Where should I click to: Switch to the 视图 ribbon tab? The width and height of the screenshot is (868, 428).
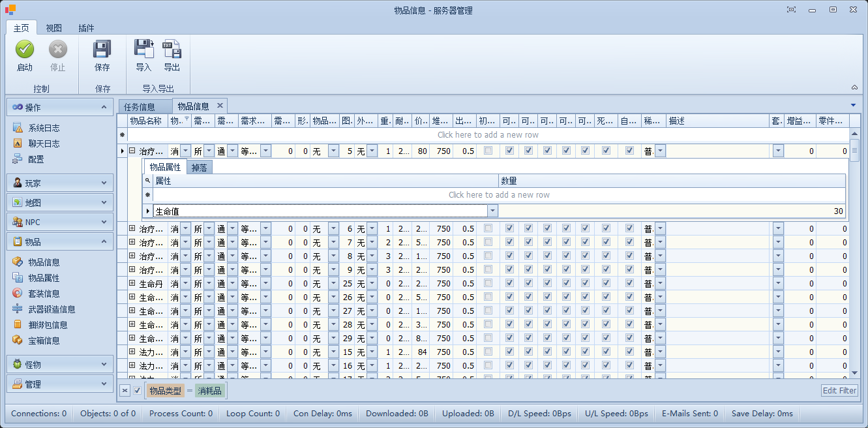54,28
